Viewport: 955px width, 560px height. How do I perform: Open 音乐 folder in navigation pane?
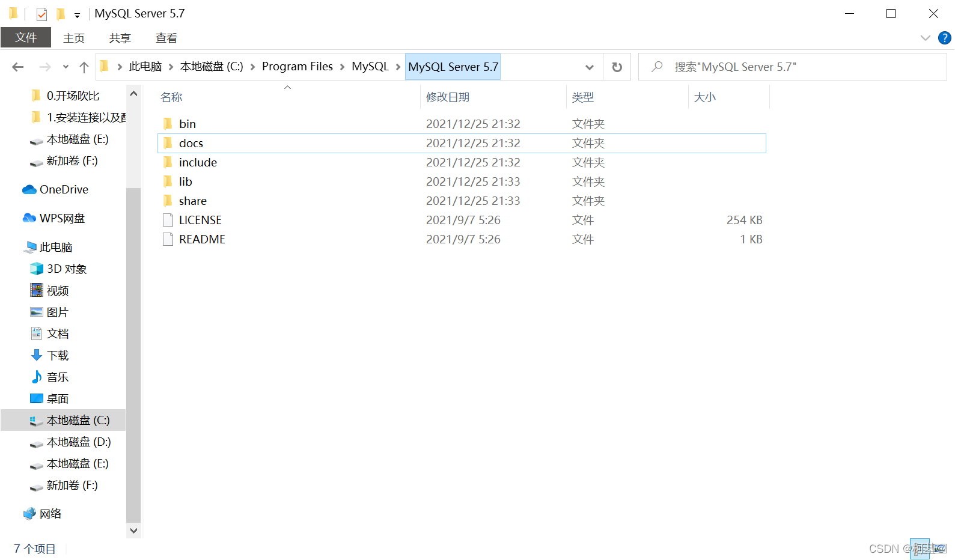click(x=58, y=377)
